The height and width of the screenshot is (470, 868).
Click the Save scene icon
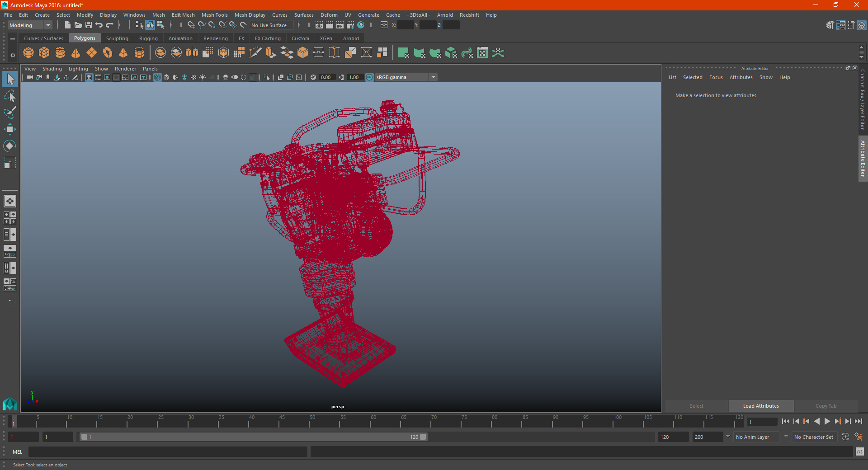[89, 25]
